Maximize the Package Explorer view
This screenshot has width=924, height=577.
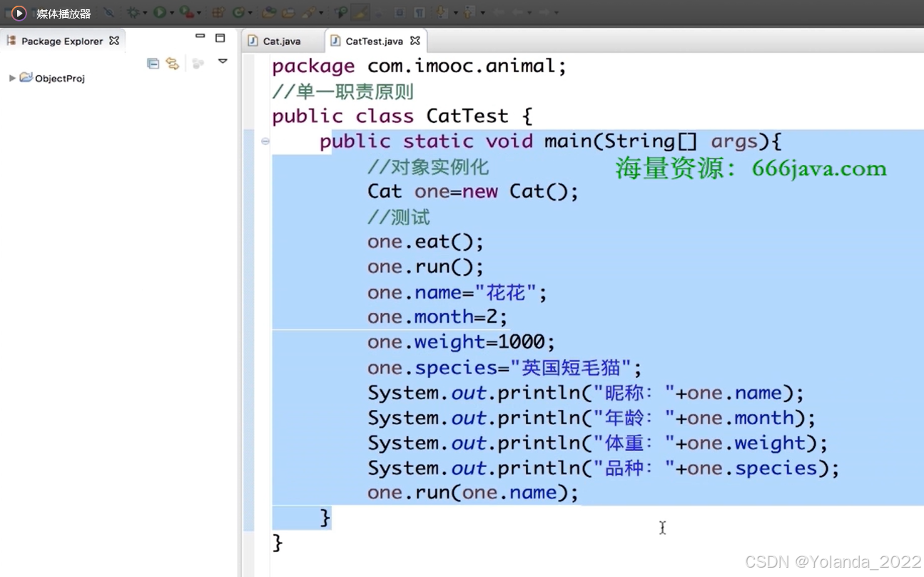[220, 37]
